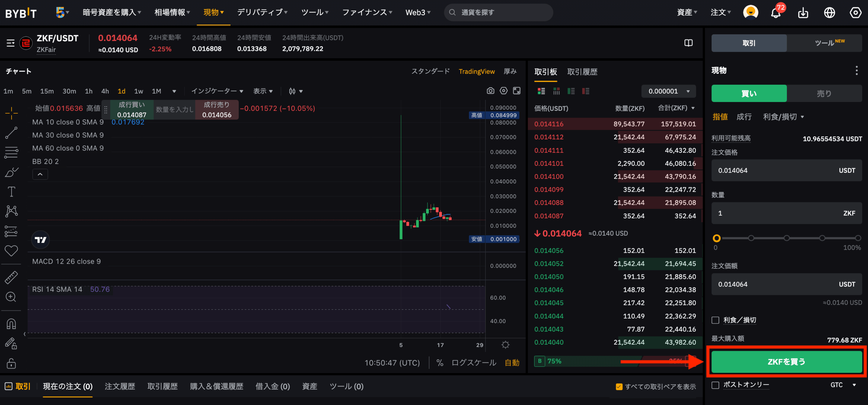Click the 成行売り quick button

coord(217,110)
